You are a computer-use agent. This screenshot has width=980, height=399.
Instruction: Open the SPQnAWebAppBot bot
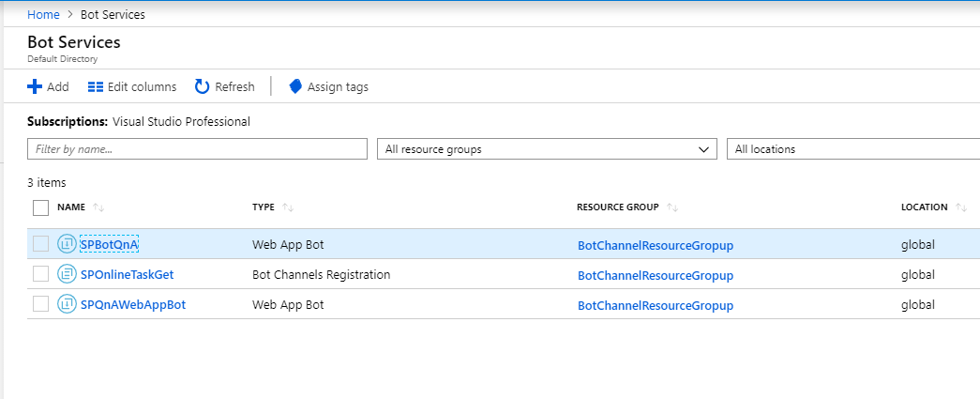tap(133, 304)
